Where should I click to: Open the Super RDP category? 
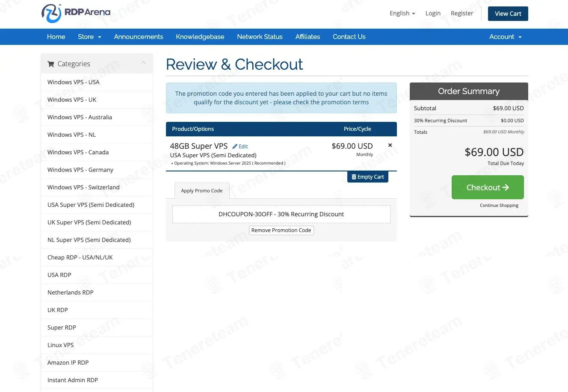[97, 327]
